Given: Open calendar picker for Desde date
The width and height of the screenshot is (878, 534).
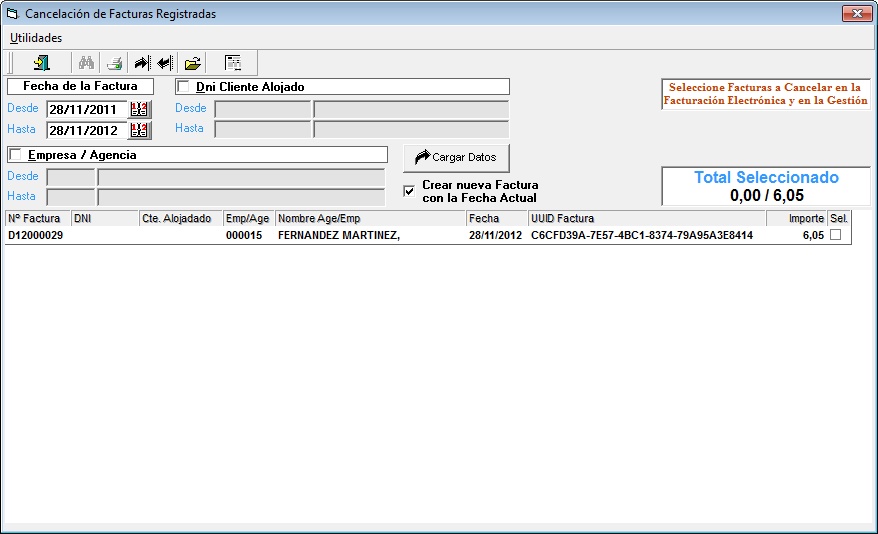Looking at the screenshot, I should point(140,109).
